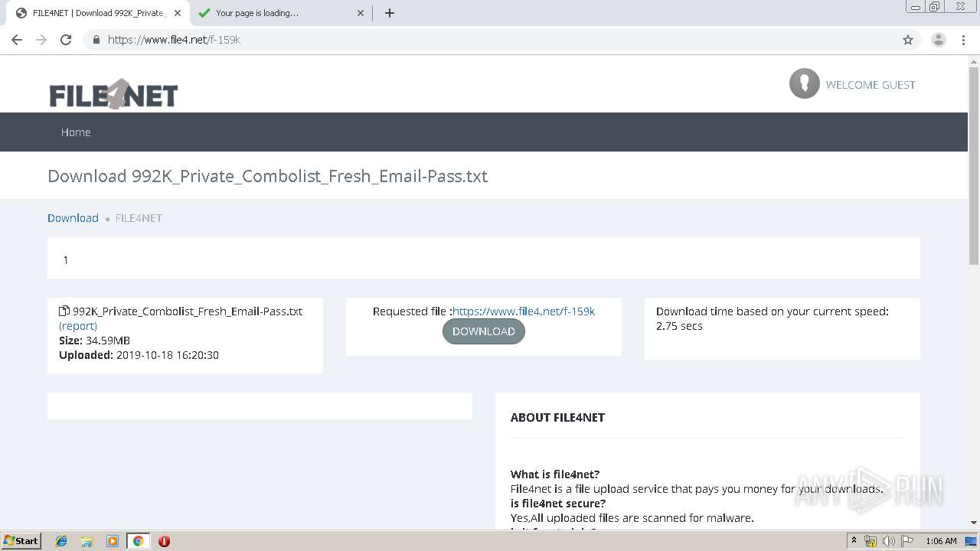
Task: Open the file explorer taskbar icon
Action: [x=87, y=541]
